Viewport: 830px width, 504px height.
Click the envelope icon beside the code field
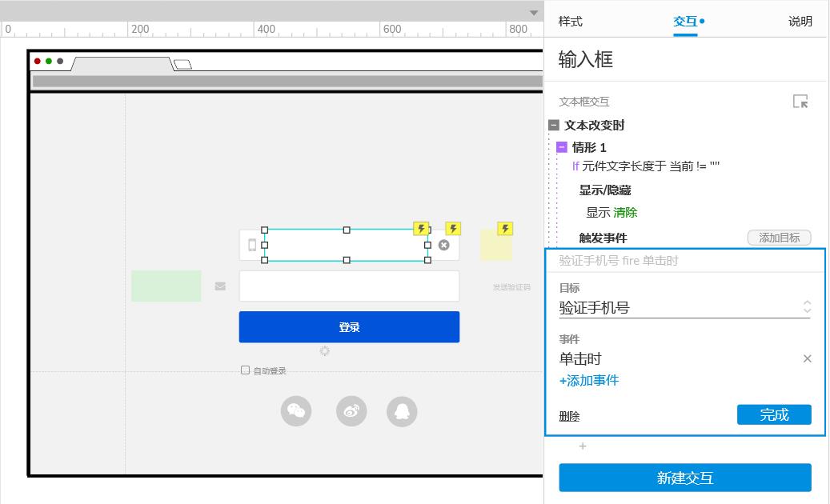click(221, 286)
